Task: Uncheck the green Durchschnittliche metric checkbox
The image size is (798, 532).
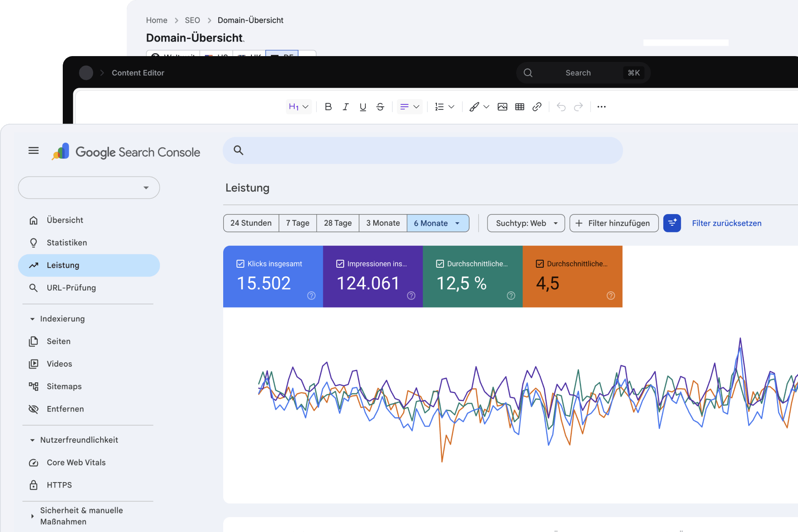Action: coord(440,264)
